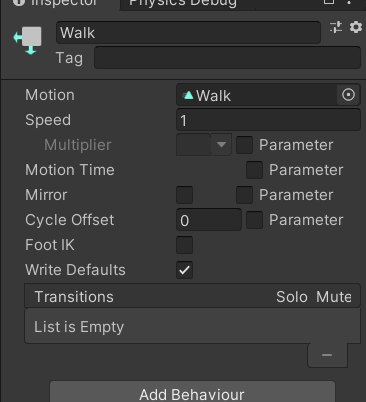Viewport: 366px width, 402px height.
Task: Open the Motion object picker circle
Action: pos(348,95)
